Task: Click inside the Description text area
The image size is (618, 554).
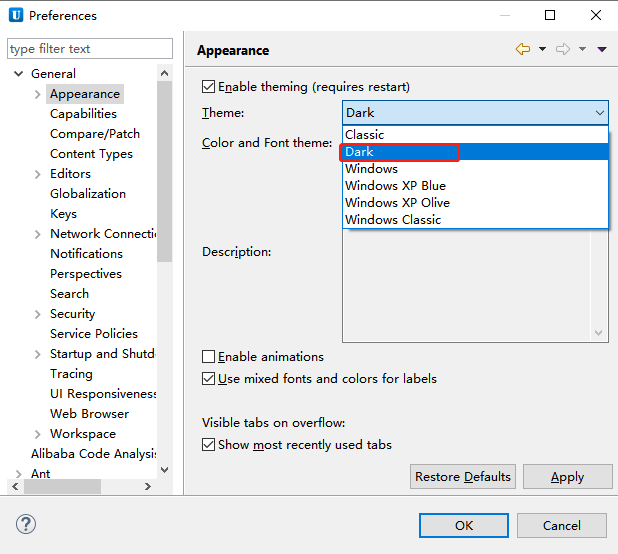Action: (467, 285)
